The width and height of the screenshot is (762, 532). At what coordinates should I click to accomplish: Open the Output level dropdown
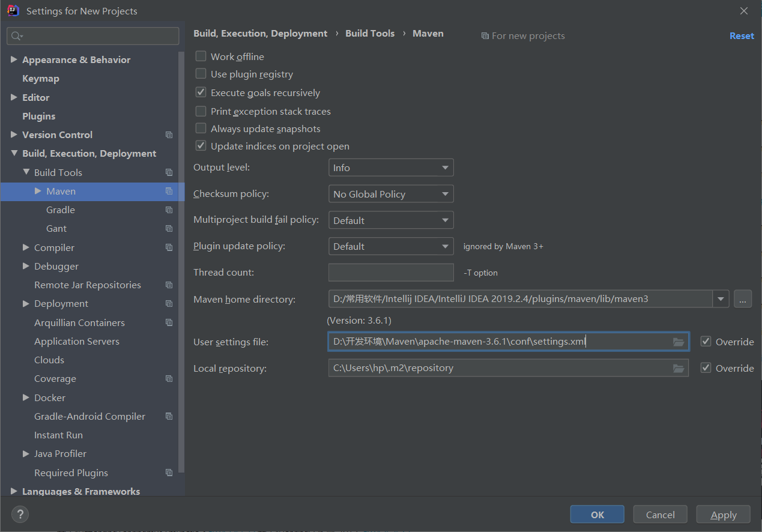(x=391, y=168)
